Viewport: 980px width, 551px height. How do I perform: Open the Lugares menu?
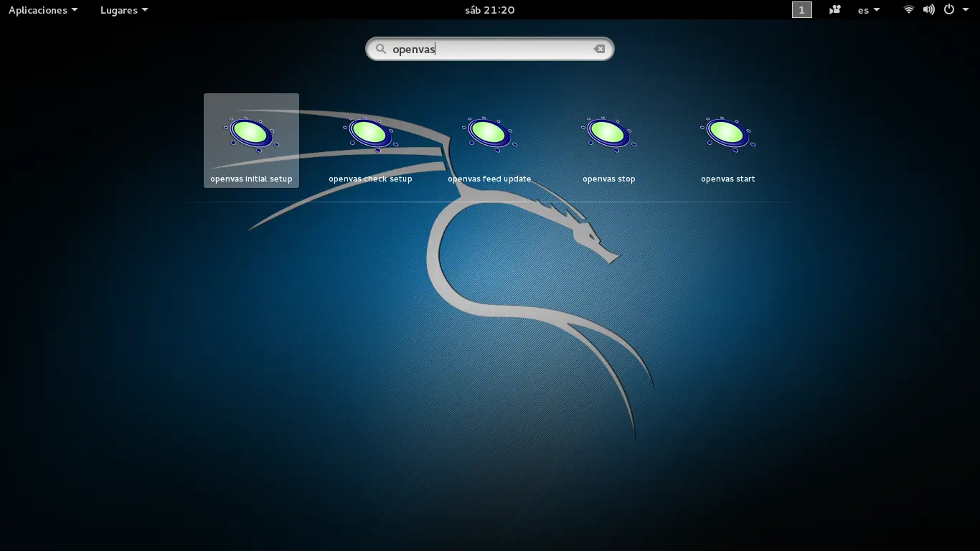tap(124, 10)
